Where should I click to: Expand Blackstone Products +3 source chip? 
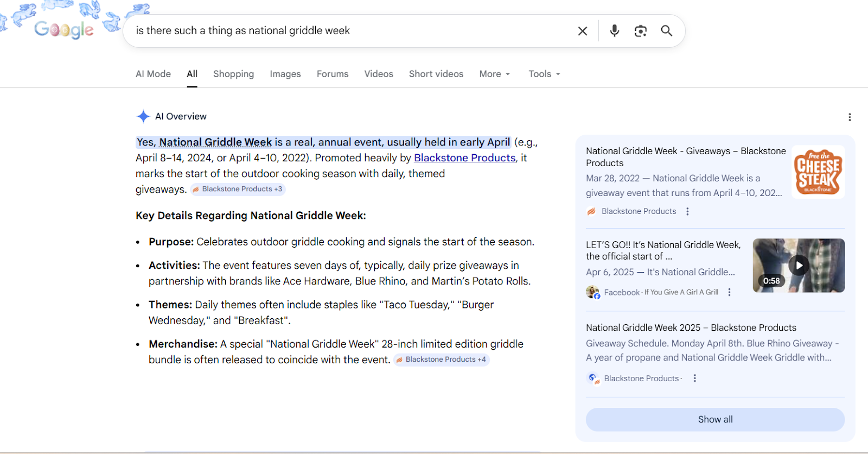point(238,189)
